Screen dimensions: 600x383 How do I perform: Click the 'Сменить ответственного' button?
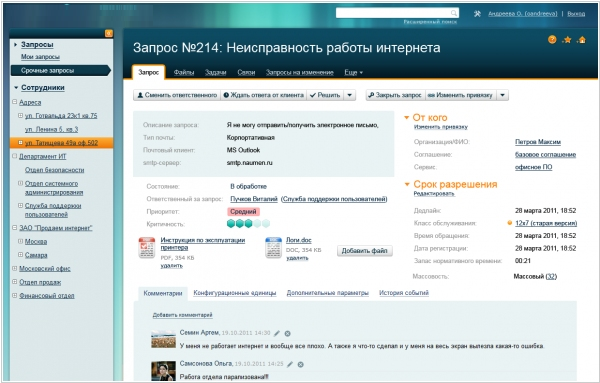[177, 95]
